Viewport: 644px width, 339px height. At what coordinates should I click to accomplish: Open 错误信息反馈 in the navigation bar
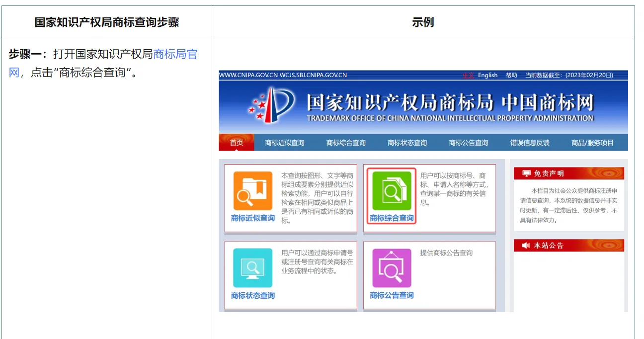pos(530,143)
